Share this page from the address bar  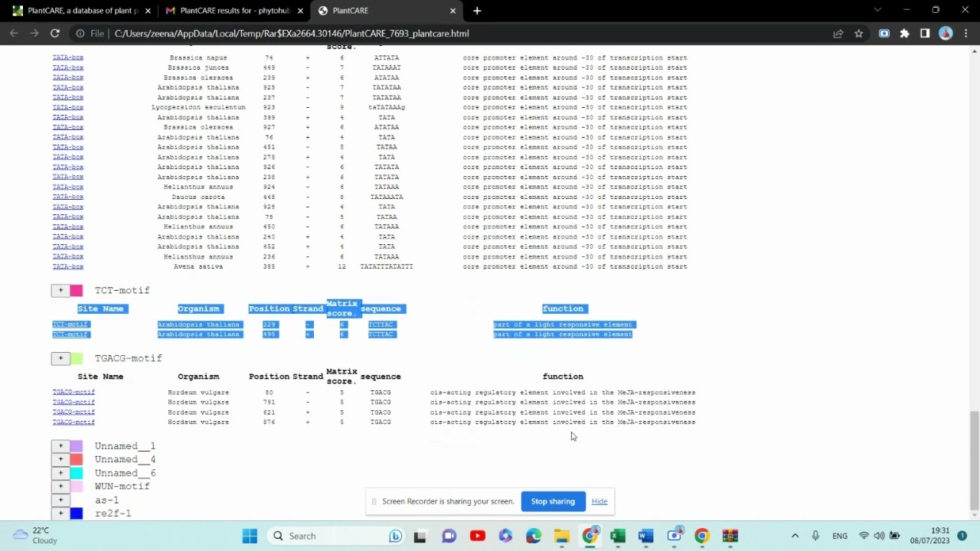(x=838, y=33)
